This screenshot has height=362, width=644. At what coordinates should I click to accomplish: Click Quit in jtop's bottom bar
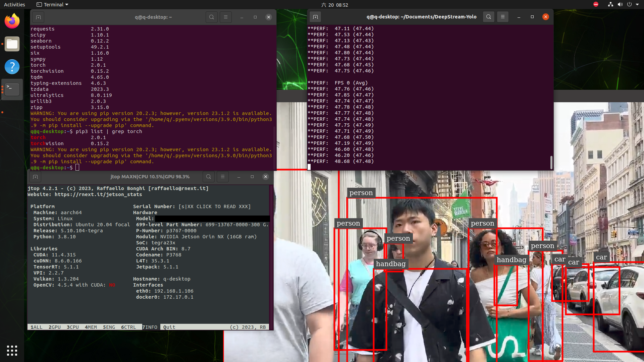pyautogui.click(x=169, y=327)
